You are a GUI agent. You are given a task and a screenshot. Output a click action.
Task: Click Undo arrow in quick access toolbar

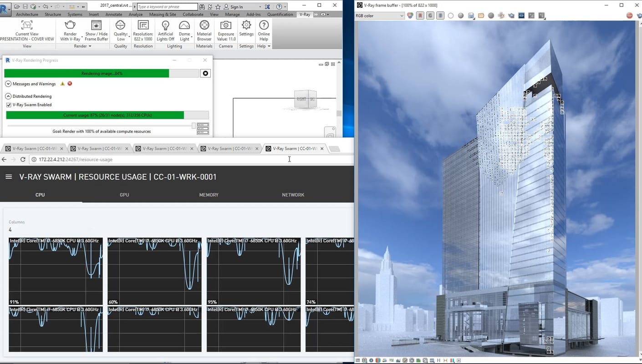pyautogui.click(x=45, y=7)
